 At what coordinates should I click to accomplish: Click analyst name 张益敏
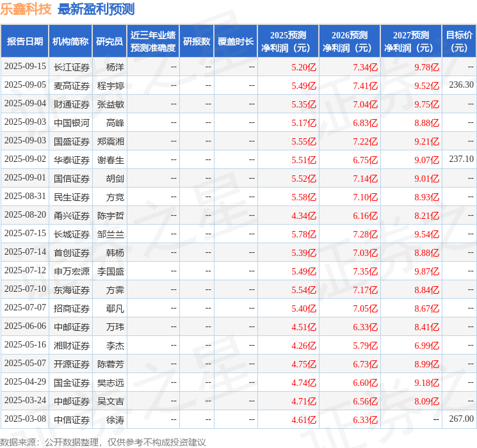(x=111, y=104)
